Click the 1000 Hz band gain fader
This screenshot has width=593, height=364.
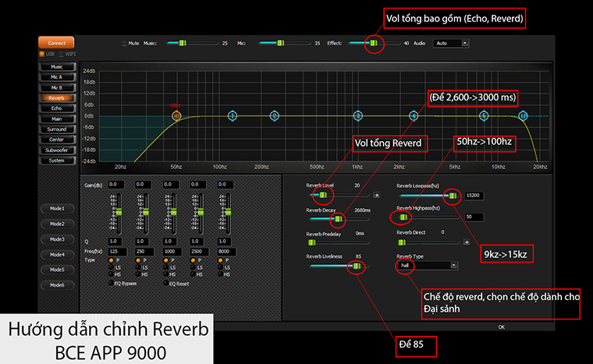pos(173,212)
